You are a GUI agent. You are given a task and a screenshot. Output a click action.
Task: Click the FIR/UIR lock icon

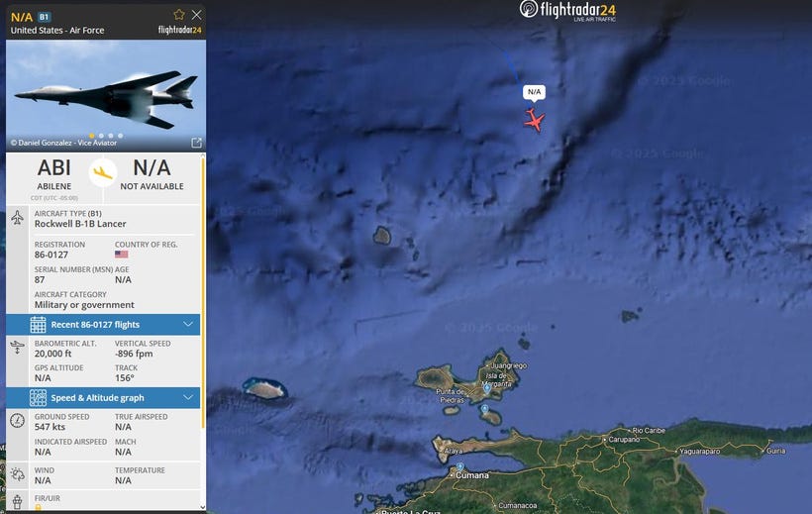(x=38, y=508)
